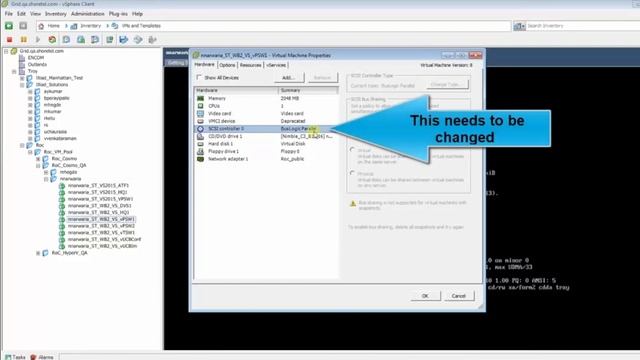Click Cancel in Virtual Machine Properties
Image resolution: width=640 pixels, height=360 pixels.
tap(459, 296)
